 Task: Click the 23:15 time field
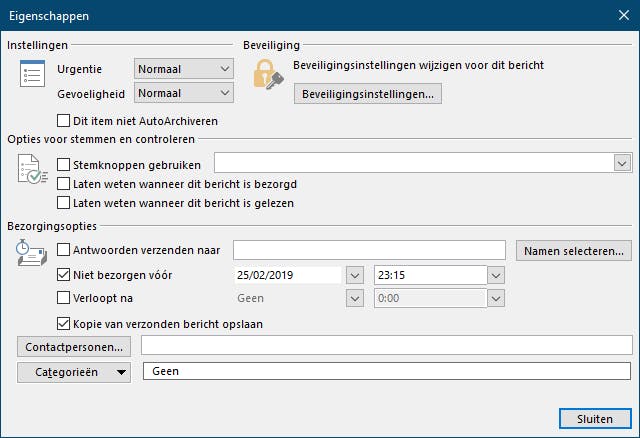431,275
